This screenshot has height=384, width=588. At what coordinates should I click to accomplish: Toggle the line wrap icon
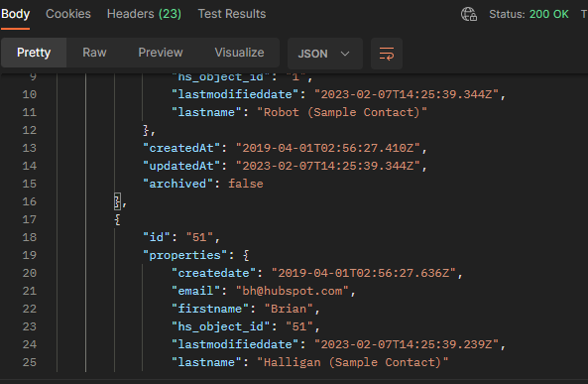click(387, 54)
